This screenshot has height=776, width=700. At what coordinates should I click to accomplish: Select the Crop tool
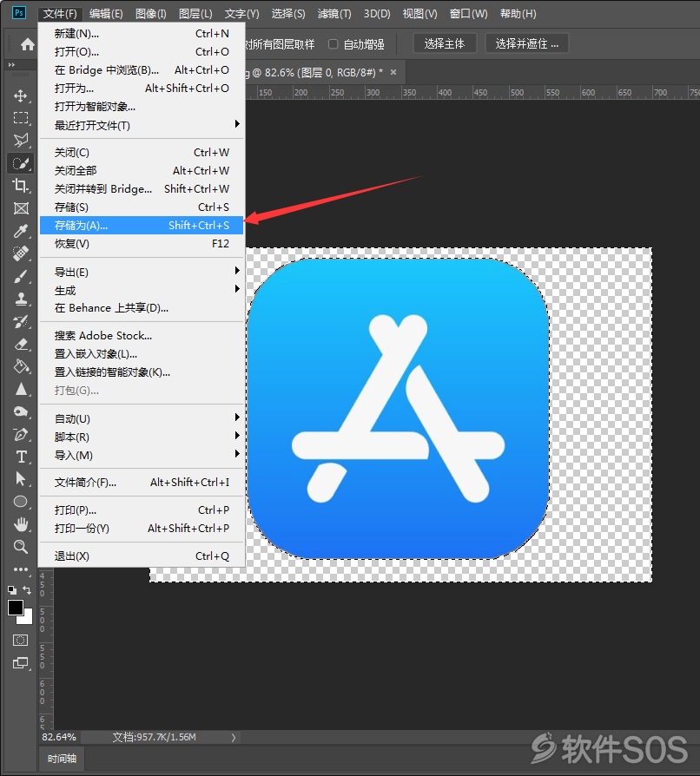[21, 186]
